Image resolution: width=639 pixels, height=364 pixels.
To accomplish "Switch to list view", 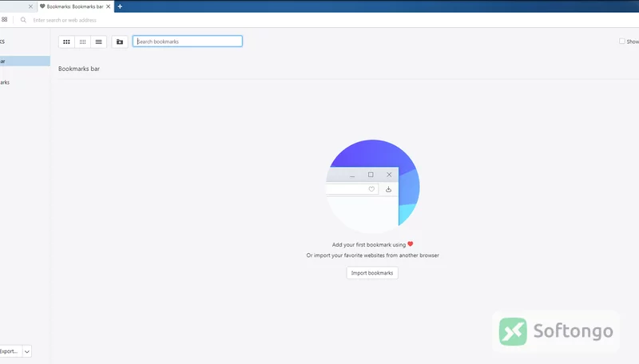I will (98, 42).
